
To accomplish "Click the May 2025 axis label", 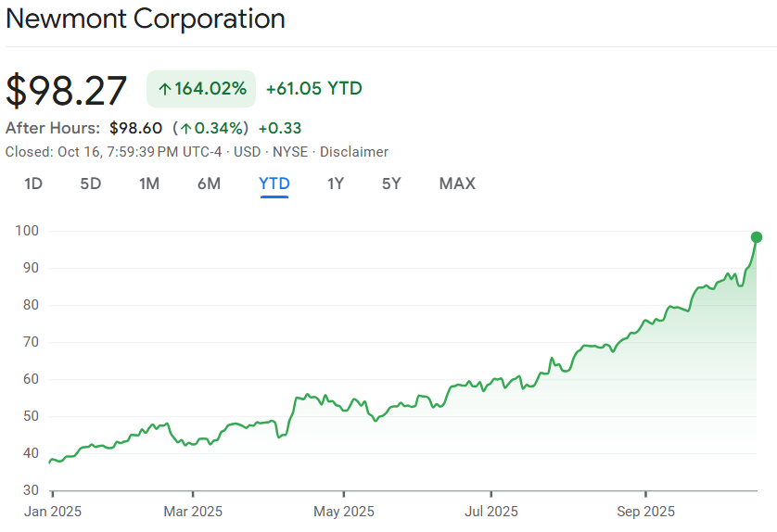I will tap(343, 511).
